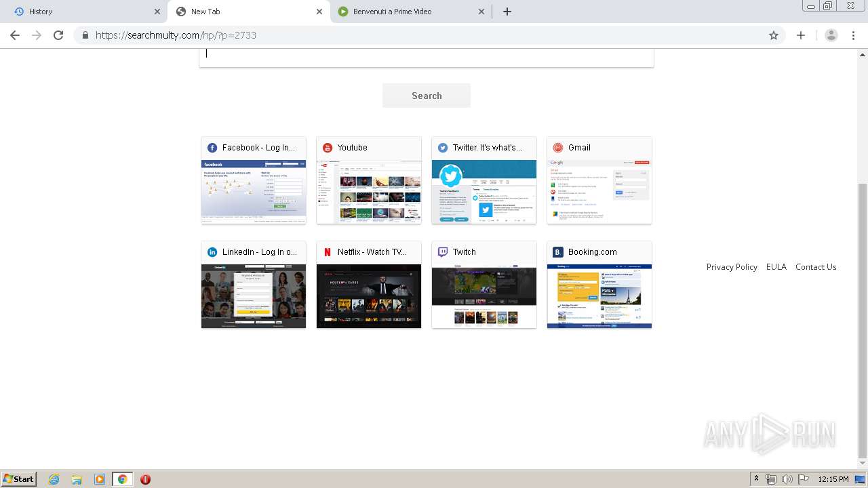View site security lock info
Viewport: 868px width, 488px height.
click(x=85, y=35)
